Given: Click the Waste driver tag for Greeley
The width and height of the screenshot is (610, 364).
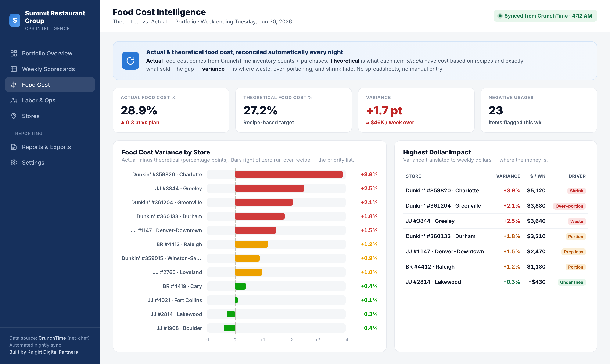Looking at the screenshot, I should point(577,221).
